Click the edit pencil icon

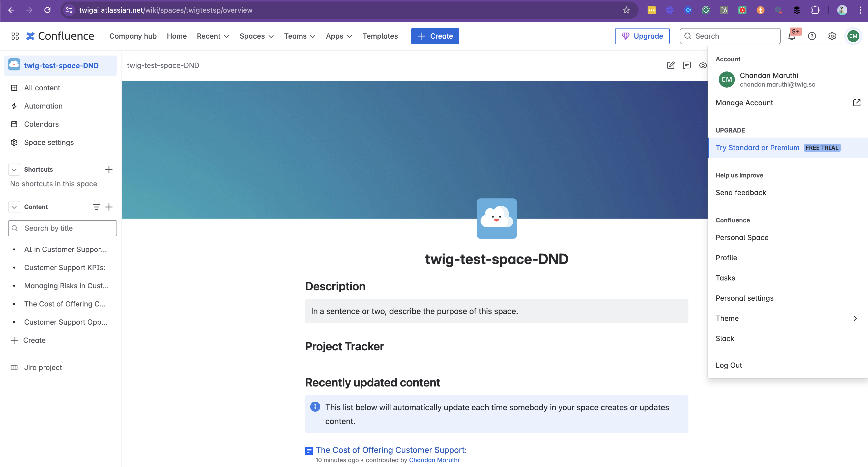(671, 65)
